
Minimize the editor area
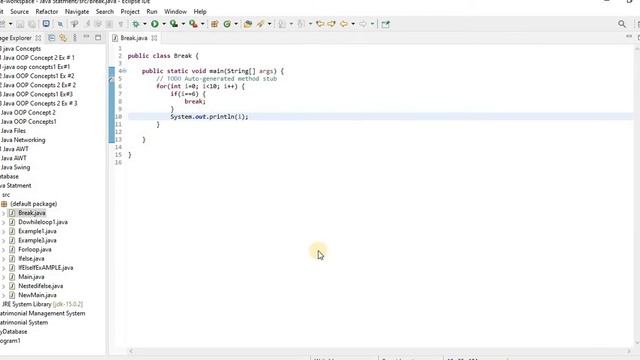[x=629, y=37]
